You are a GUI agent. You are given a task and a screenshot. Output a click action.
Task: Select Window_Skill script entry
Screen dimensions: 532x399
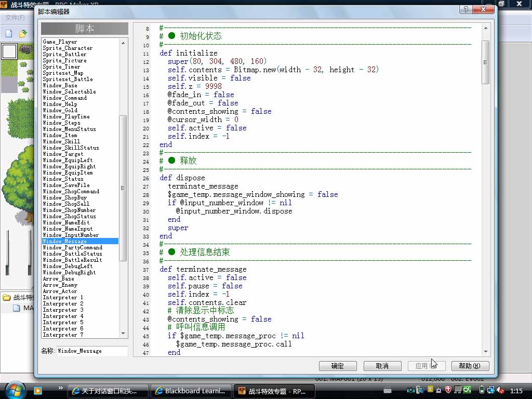click(61, 141)
